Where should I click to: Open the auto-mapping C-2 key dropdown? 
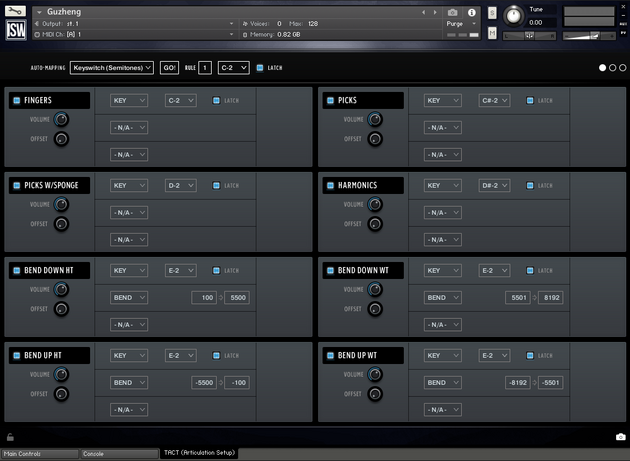coord(233,68)
